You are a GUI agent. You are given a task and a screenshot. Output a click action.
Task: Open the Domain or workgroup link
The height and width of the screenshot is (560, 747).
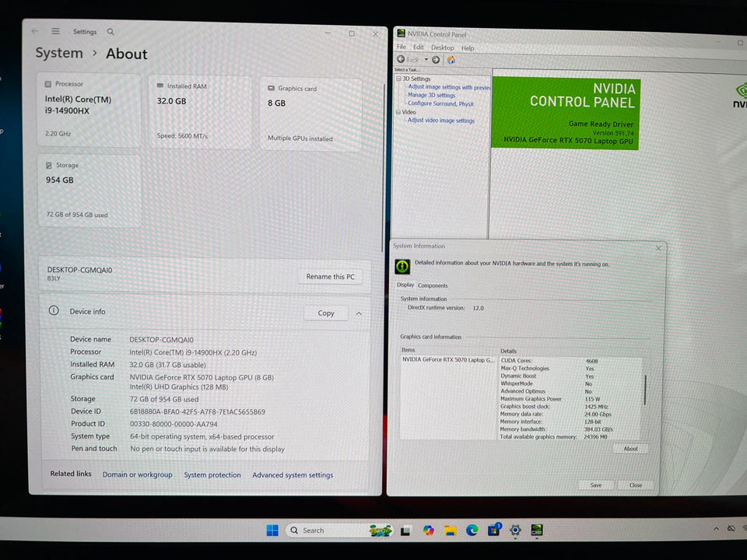coord(137,474)
